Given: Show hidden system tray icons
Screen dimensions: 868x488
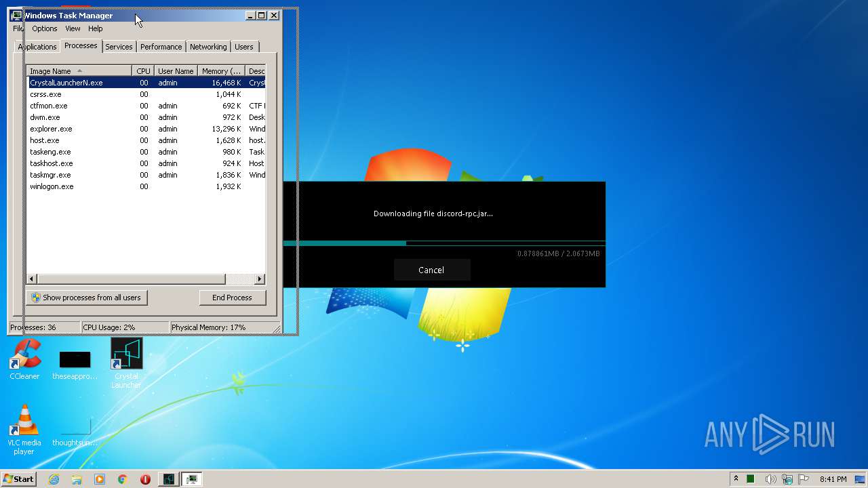Looking at the screenshot, I should (736, 479).
